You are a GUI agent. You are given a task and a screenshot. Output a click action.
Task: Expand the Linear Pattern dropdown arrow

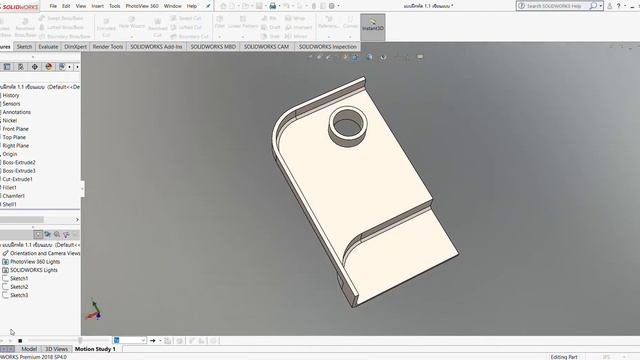coord(243,37)
